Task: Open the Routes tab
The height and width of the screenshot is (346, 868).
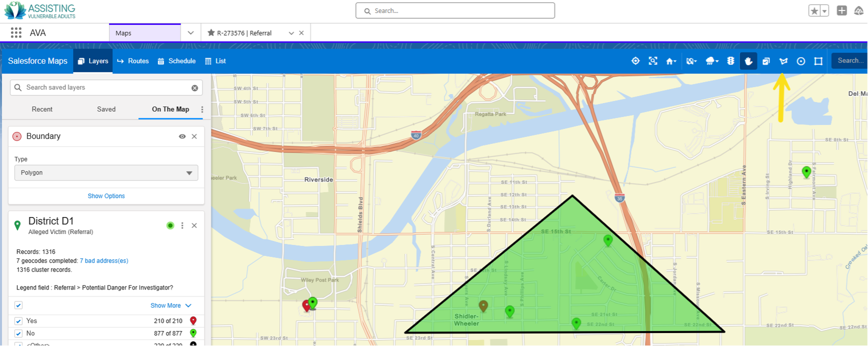Action: (x=133, y=61)
